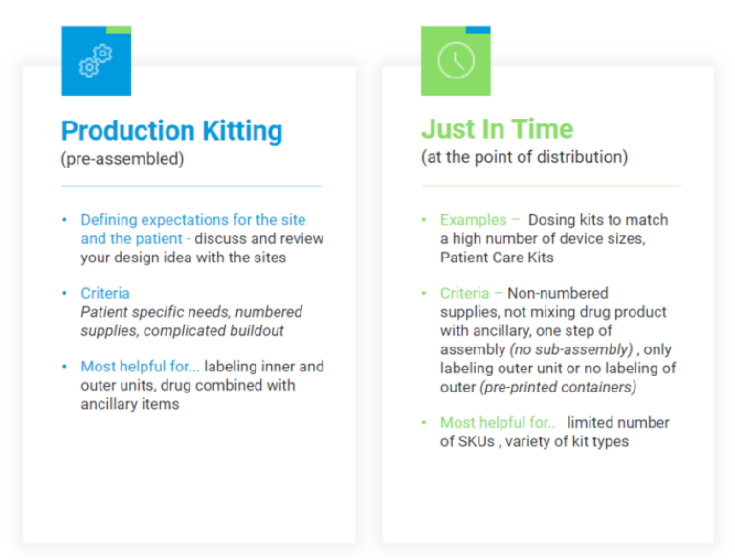The height and width of the screenshot is (560, 735).
Task: Click "(at the point of distribution)" subtitle
Action: pos(524,157)
